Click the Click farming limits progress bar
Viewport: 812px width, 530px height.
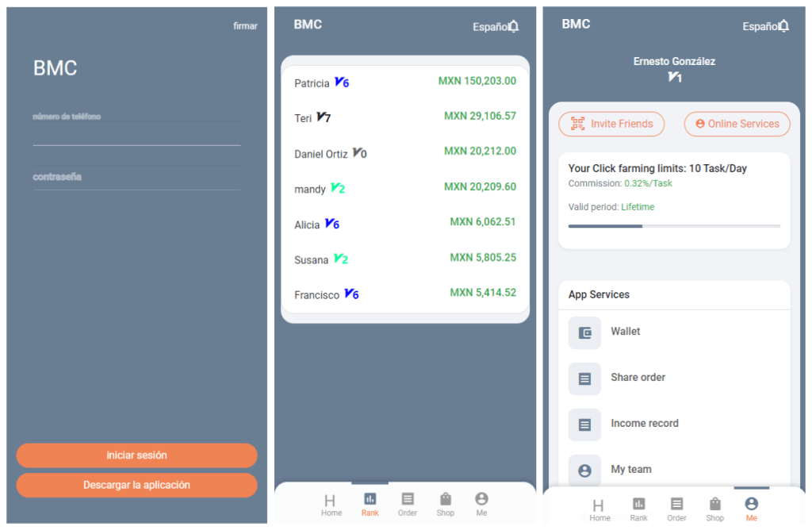[674, 226]
